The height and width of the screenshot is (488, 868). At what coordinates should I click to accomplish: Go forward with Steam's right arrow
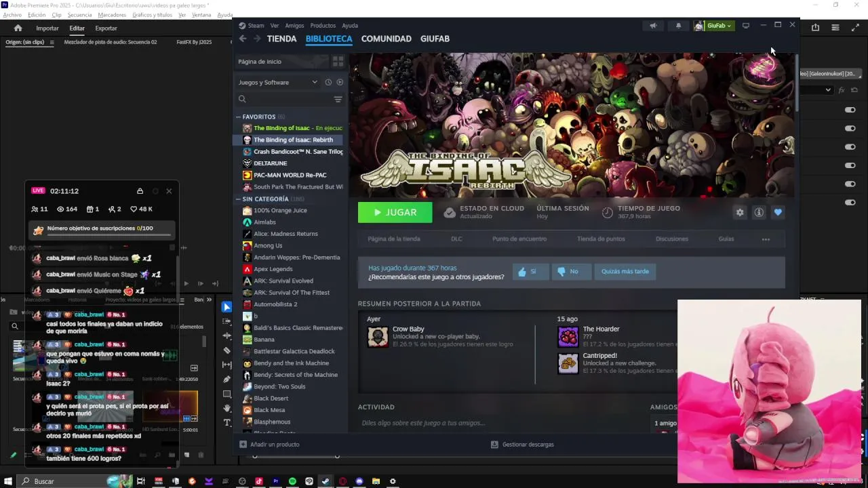tap(257, 39)
